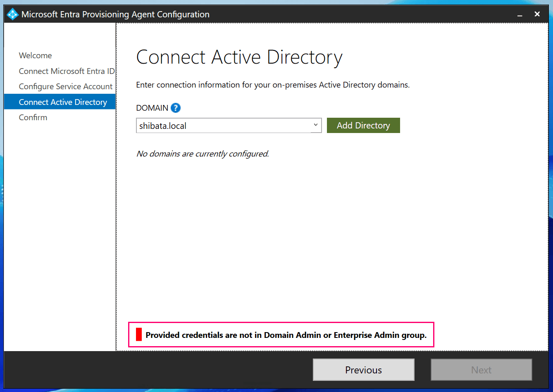The image size is (553, 392).
Task: Click the Previous button
Action: (364, 370)
